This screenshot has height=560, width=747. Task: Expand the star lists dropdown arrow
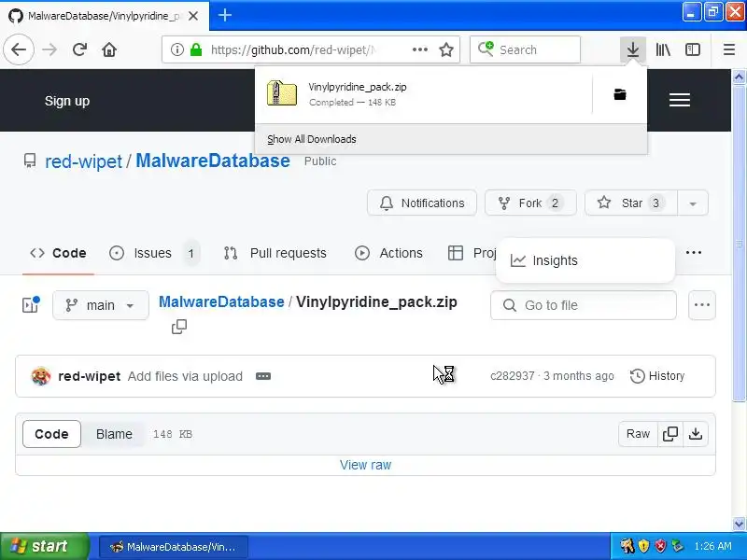pos(693,203)
